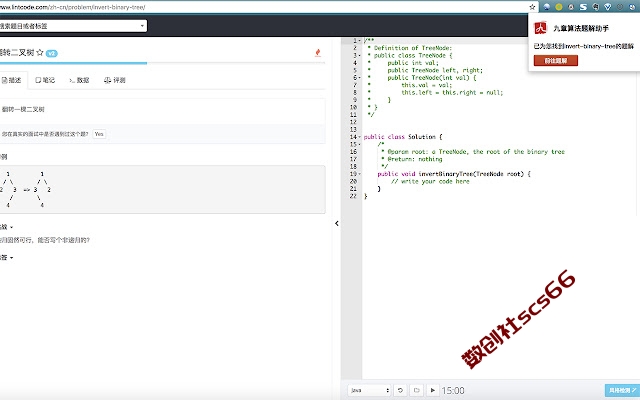Viewport: 640px width, 400px height.
Task: Click the browser address bar URL
Action: (x=73, y=7)
